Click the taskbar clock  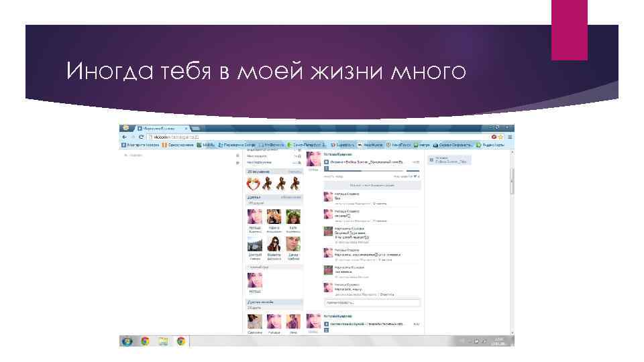pos(499,341)
